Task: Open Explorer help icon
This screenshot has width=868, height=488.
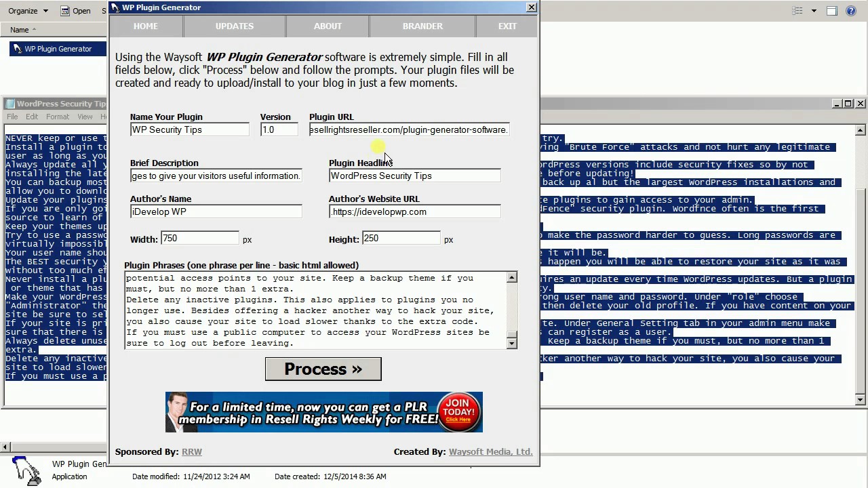Action: 852,11
